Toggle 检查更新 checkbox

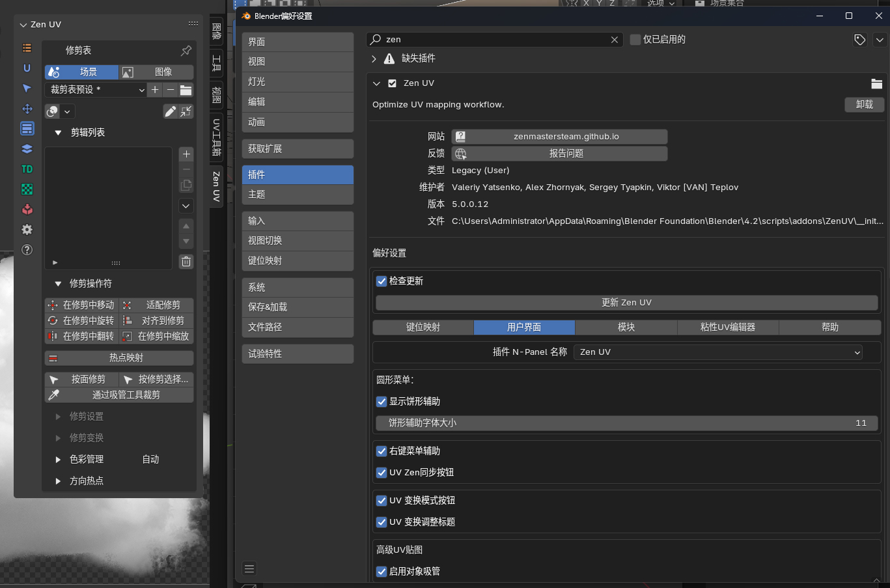point(382,281)
